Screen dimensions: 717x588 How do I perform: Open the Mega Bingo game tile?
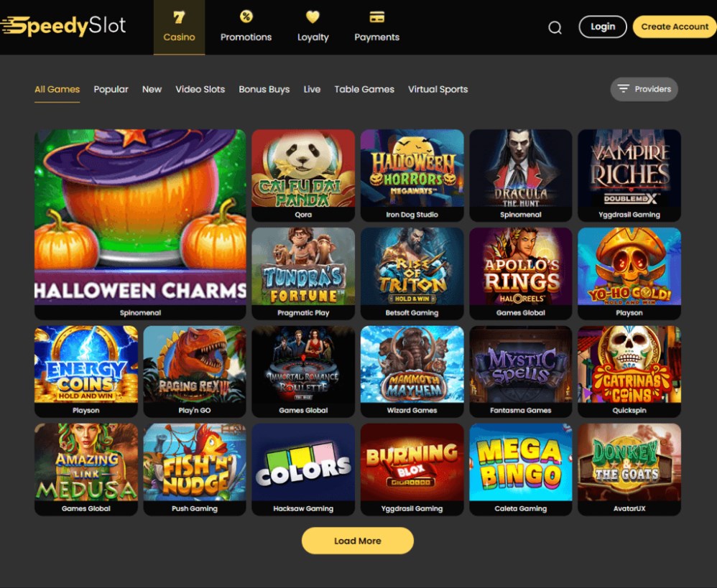pyautogui.click(x=520, y=470)
